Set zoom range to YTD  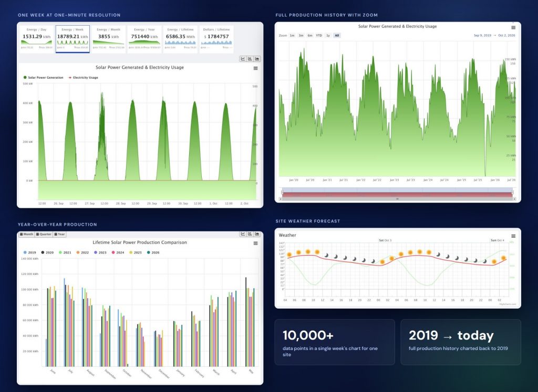[319, 35]
